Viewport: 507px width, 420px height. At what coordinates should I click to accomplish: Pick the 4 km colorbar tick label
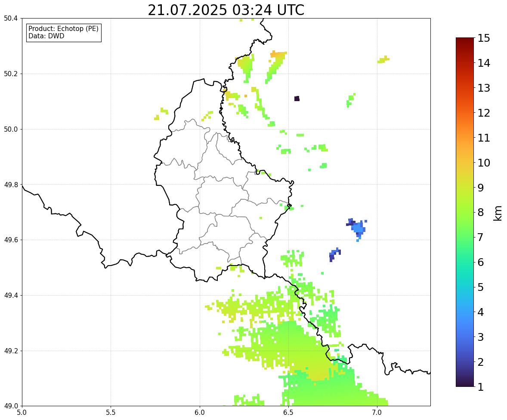[x=481, y=312]
